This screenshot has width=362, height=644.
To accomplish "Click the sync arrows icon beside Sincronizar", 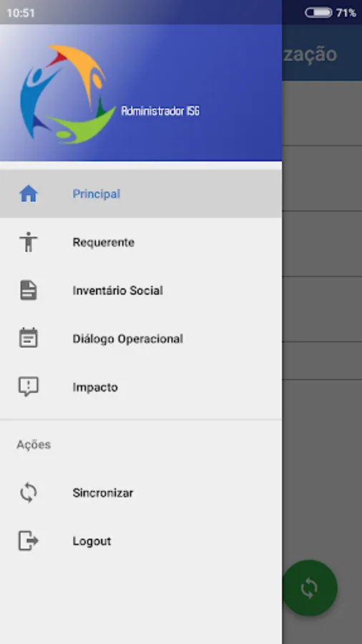I will click(29, 492).
